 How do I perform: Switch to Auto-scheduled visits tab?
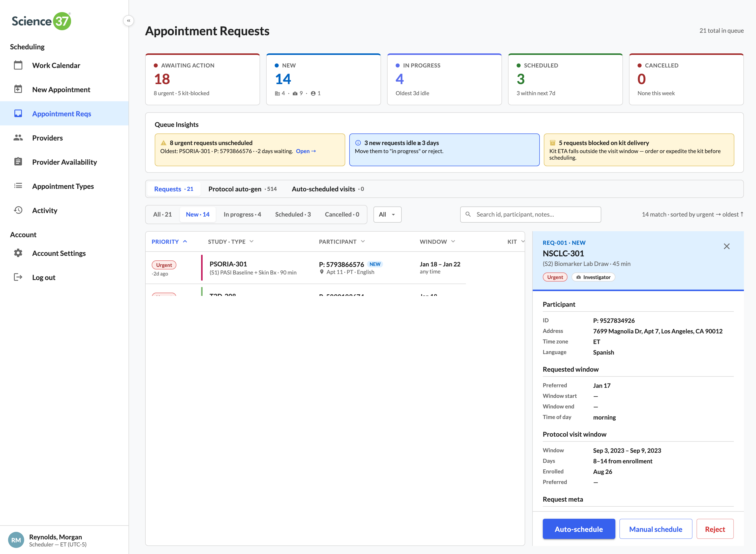tap(328, 189)
